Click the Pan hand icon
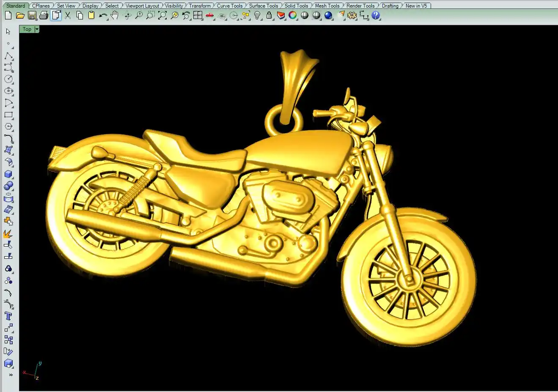Viewport: 558px width, 392px height. (115, 16)
